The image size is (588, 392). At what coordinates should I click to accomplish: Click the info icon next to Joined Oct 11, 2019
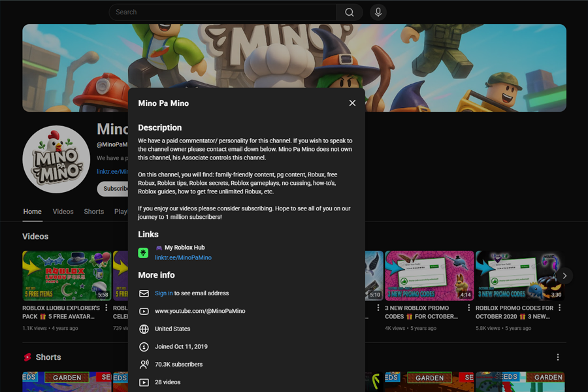pos(144,347)
